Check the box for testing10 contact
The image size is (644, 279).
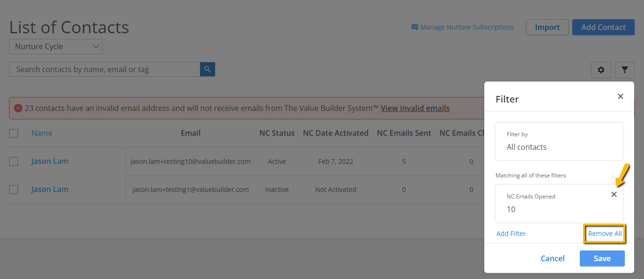14,162
